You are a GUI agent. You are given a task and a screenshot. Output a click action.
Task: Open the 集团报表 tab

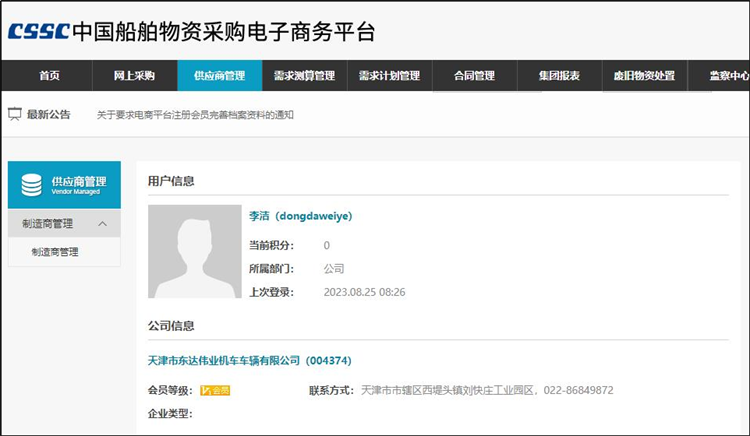coord(559,76)
